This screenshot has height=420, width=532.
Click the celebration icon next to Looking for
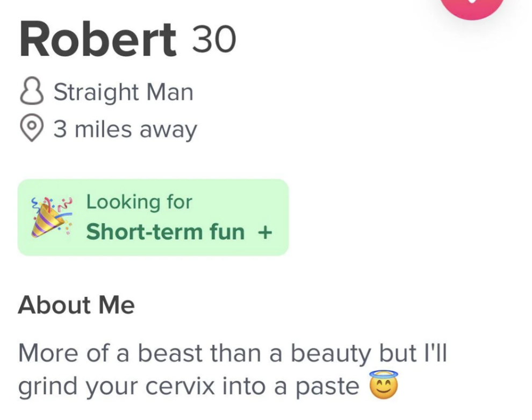[51, 216]
